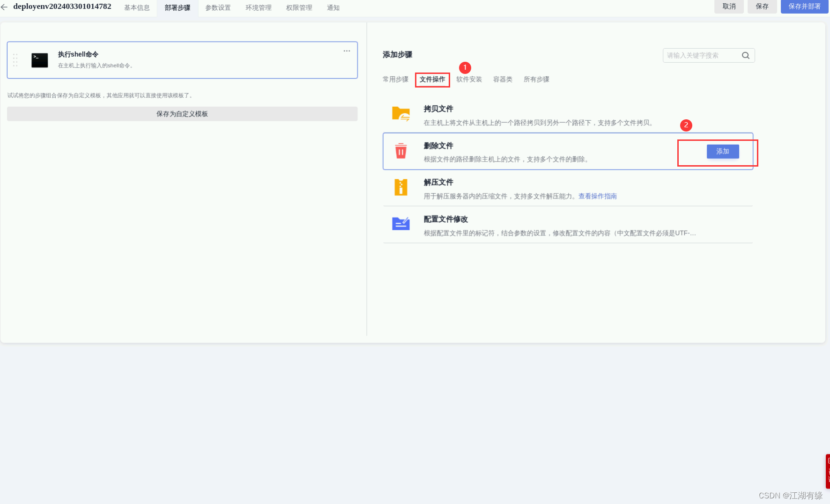Click the shell terminal icon on 执行shell命令 step
This screenshot has width=830, height=504.
[x=40, y=60]
